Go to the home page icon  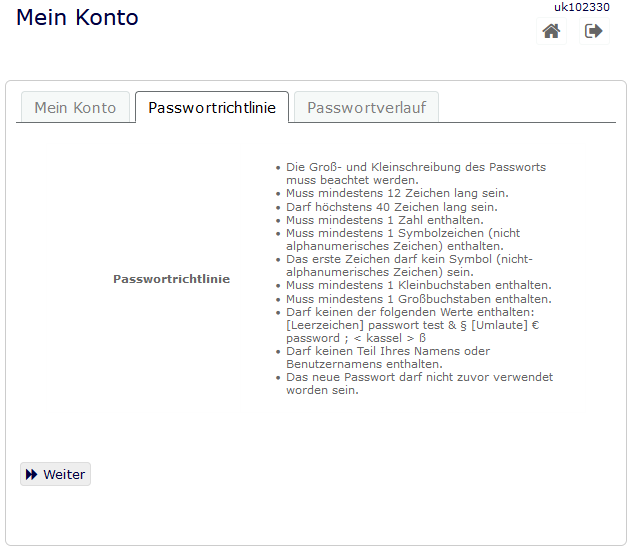point(551,31)
